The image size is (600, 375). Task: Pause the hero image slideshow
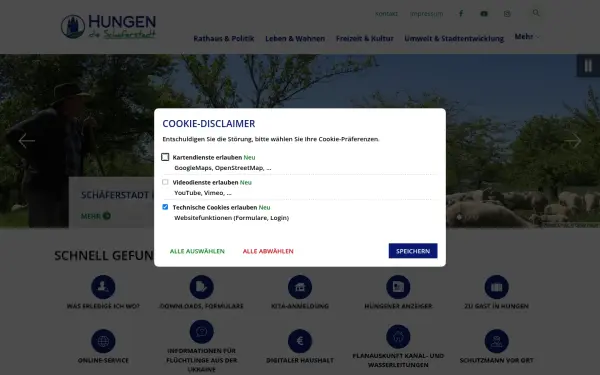[588, 66]
